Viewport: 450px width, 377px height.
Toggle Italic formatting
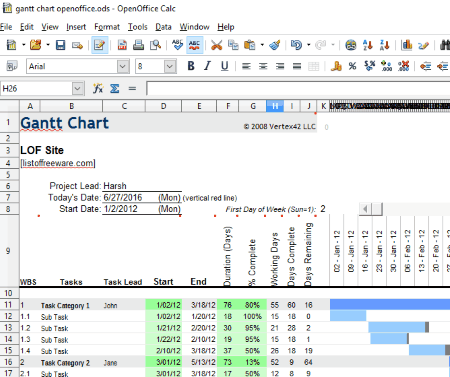click(207, 66)
